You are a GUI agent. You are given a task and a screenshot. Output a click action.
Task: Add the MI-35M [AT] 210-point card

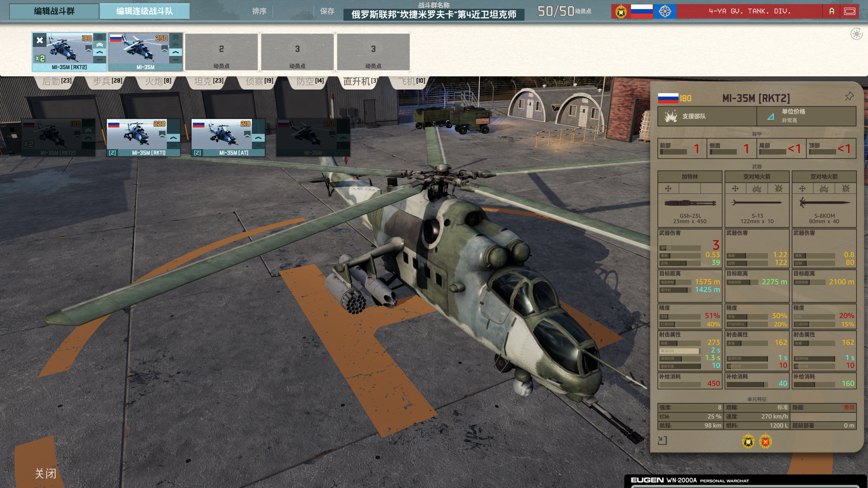228,137
